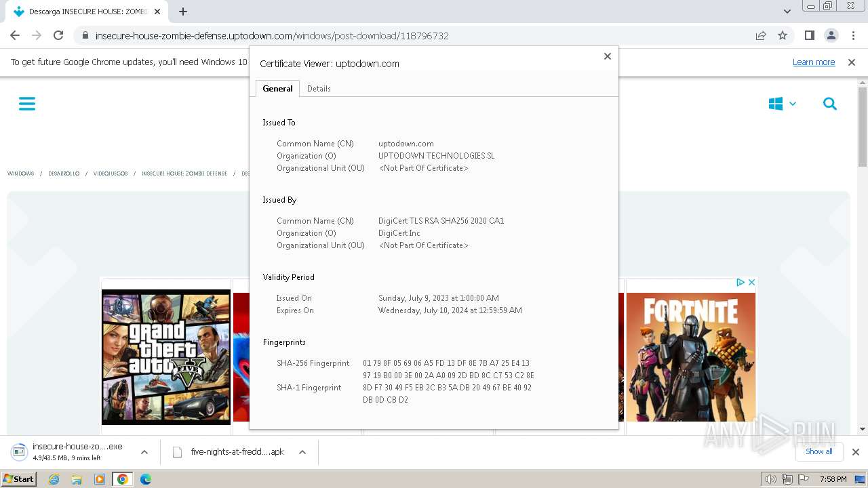Viewport: 868px width, 488px height.
Task: Open media player from taskbar
Action: coord(100,479)
